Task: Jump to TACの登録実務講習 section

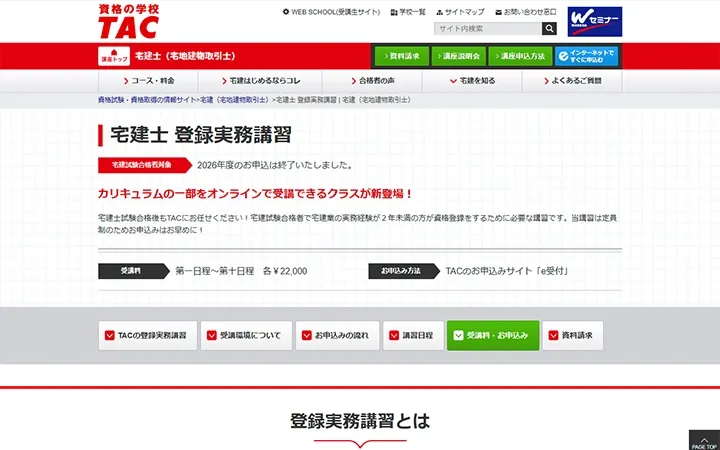Action: pos(148,336)
